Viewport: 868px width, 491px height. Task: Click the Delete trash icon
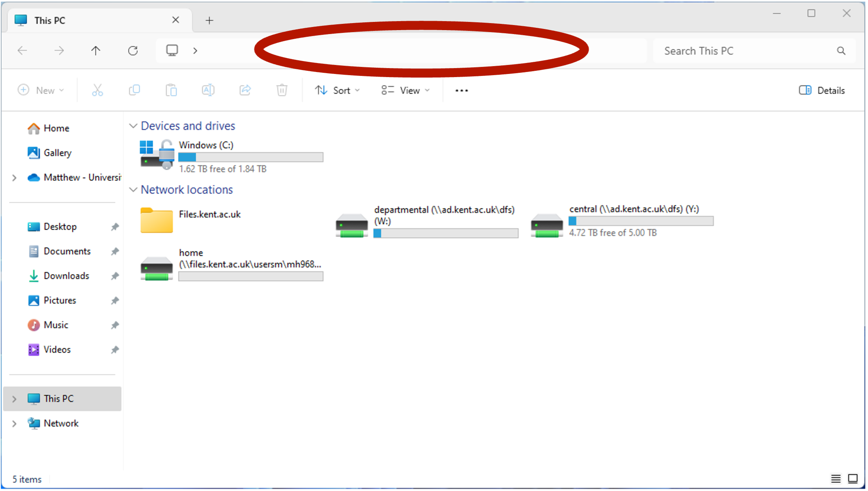(282, 90)
